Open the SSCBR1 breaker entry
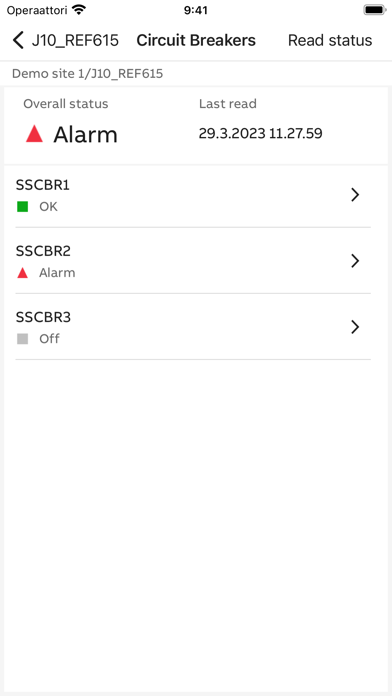 click(x=193, y=195)
